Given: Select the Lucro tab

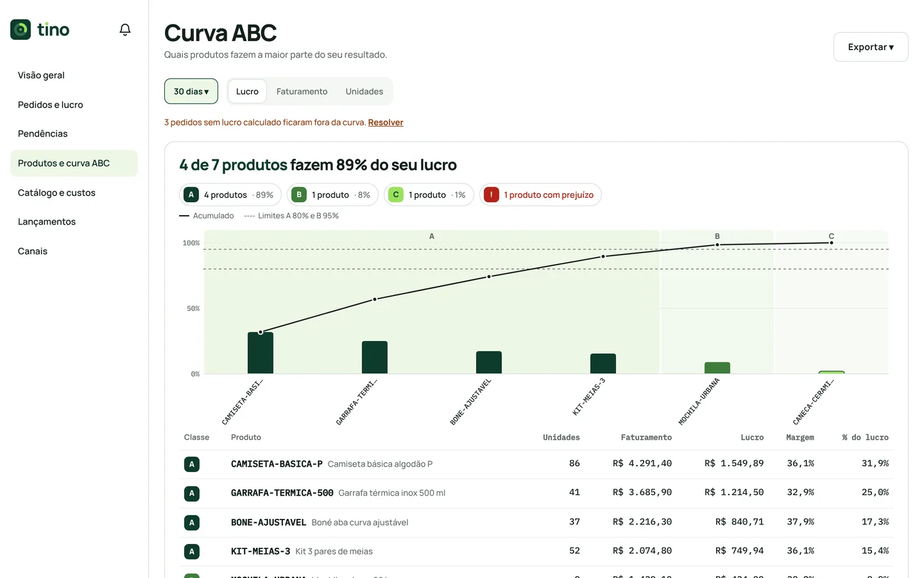Looking at the screenshot, I should coord(247,91).
